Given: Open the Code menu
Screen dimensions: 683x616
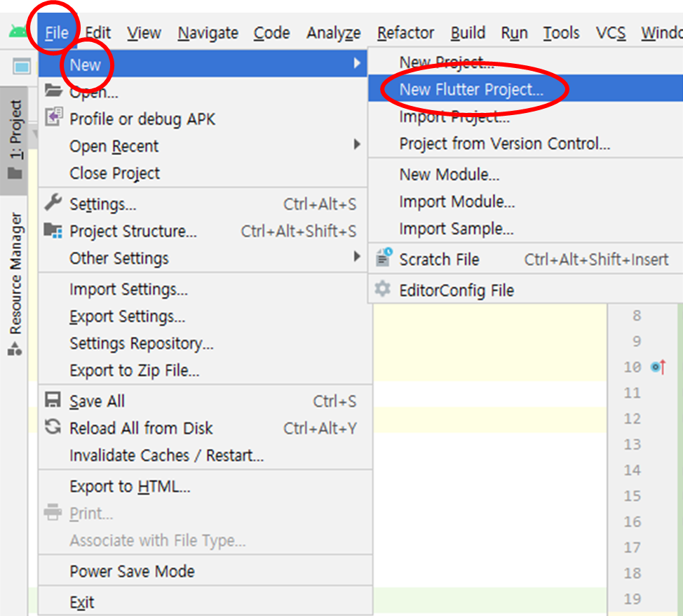Looking at the screenshot, I should coord(272,33).
